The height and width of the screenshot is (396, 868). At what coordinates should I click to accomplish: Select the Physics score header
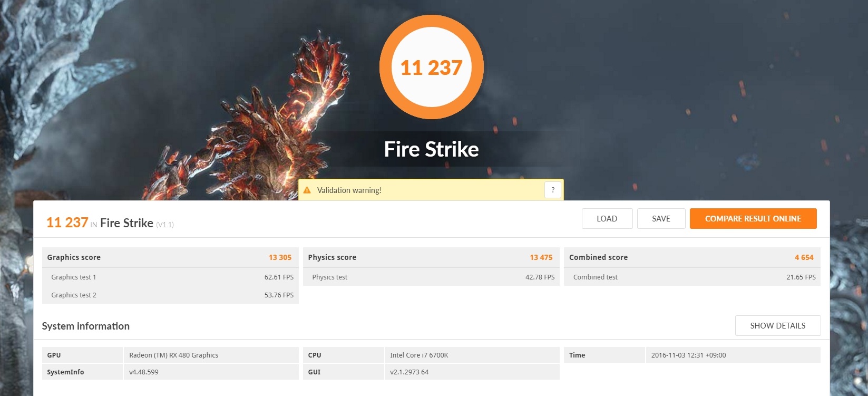[431, 257]
